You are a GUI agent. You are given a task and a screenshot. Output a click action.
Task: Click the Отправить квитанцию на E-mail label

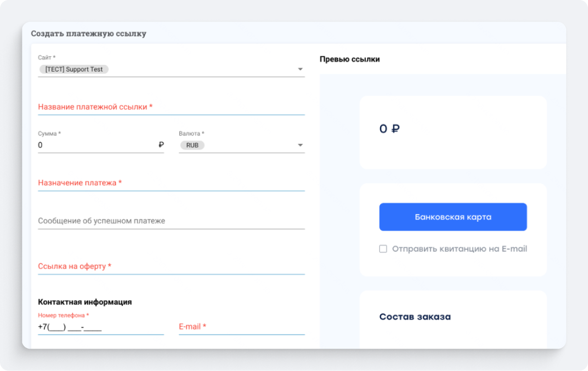459,249
